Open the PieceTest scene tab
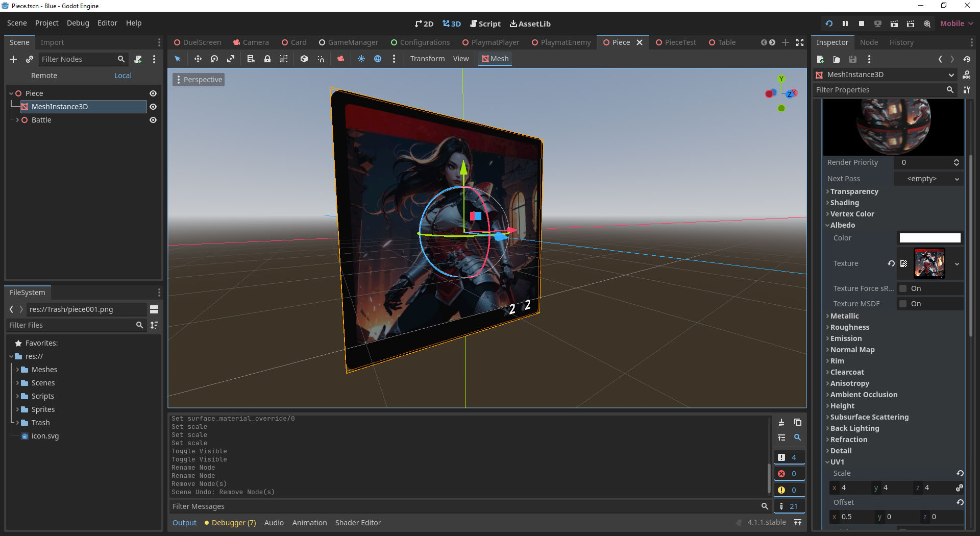Viewport: 980px width, 536px height. tap(675, 42)
